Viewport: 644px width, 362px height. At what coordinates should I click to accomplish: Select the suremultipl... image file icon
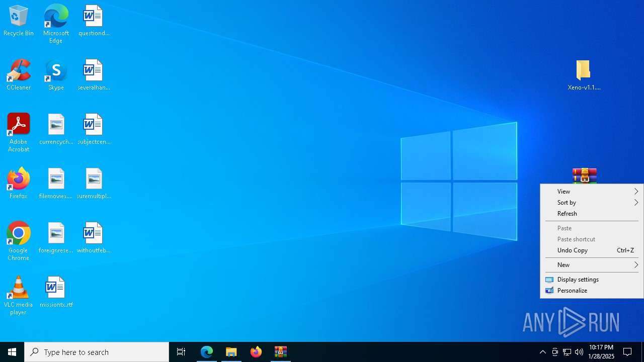pyautogui.click(x=94, y=184)
